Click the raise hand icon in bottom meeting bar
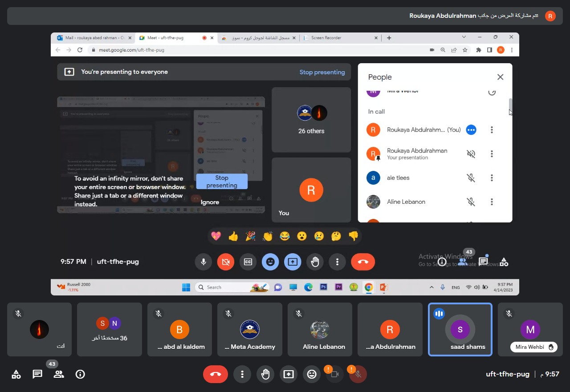 click(x=265, y=374)
